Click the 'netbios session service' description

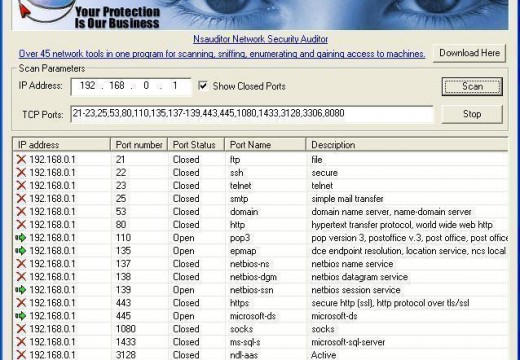coord(356,290)
